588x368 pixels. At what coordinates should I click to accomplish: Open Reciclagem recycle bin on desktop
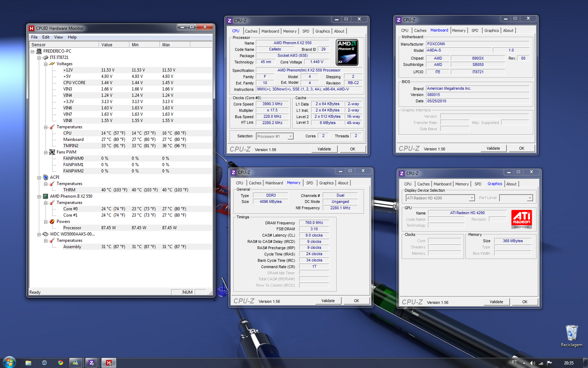571,336
